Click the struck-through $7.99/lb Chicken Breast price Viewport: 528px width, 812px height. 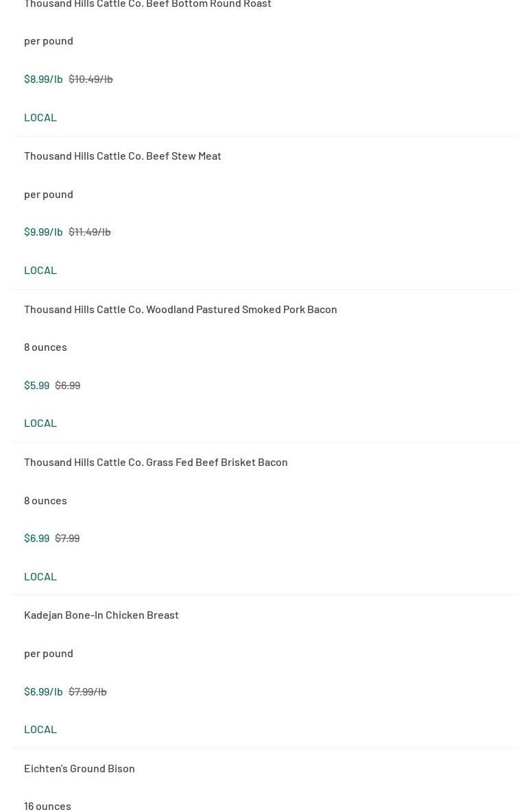(x=87, y=691)
